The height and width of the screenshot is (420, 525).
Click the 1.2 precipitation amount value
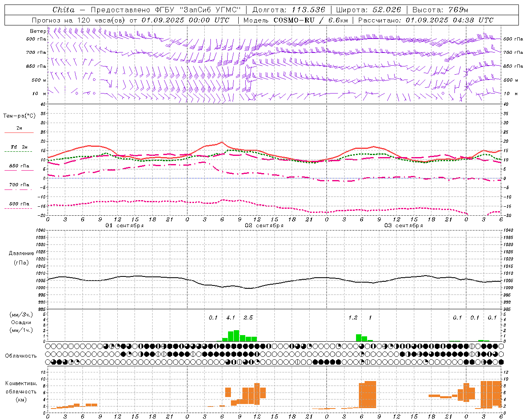(x=353, y=318)
